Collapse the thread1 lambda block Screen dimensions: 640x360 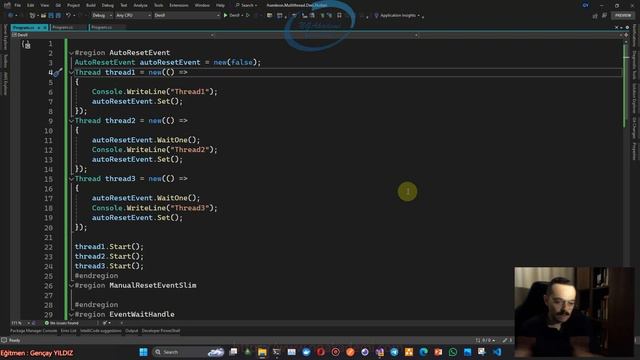tap(71, 73)
